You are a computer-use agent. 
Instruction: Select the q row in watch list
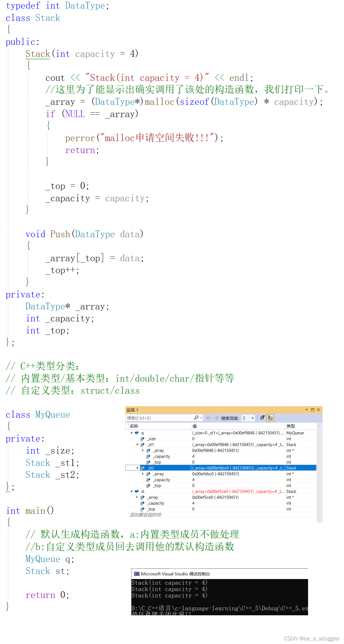[222, 433]
